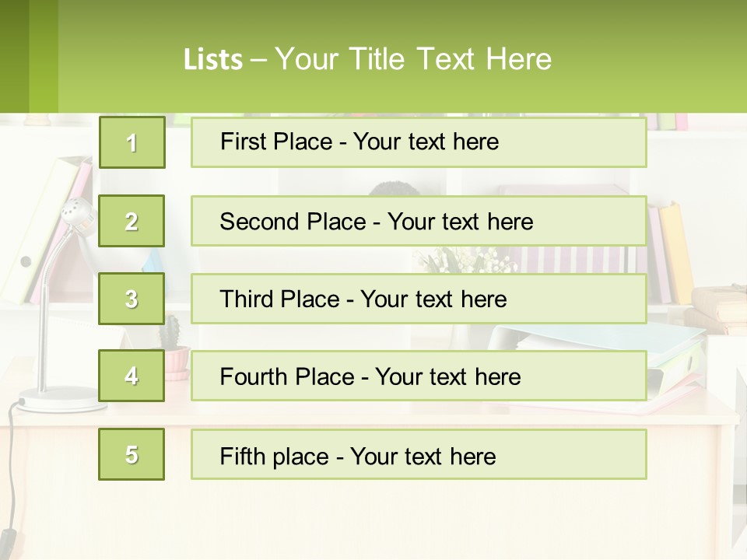Click the light green stripe beside dark stripe
Image resolution: width=747 pixels, height=560 pixels.
click(44, 56)
